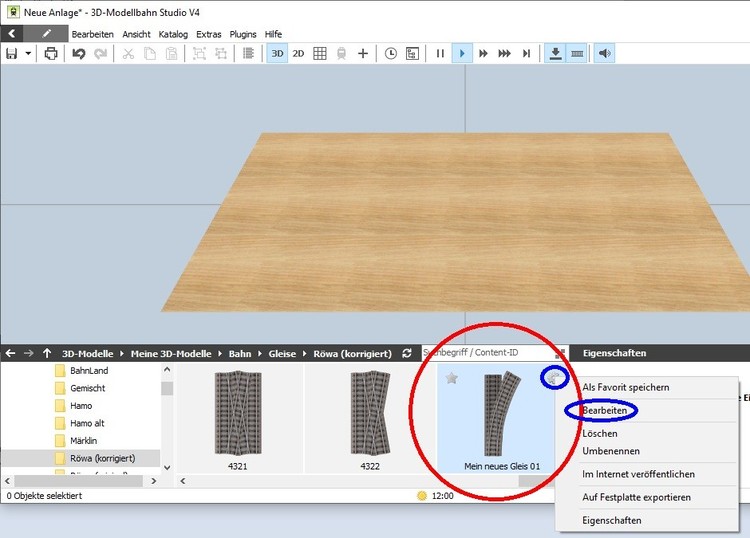This screenshot has height=538, width=750.
Task: Choose Bearbeiten in the context menu
Action: click(x=604, y=410)
